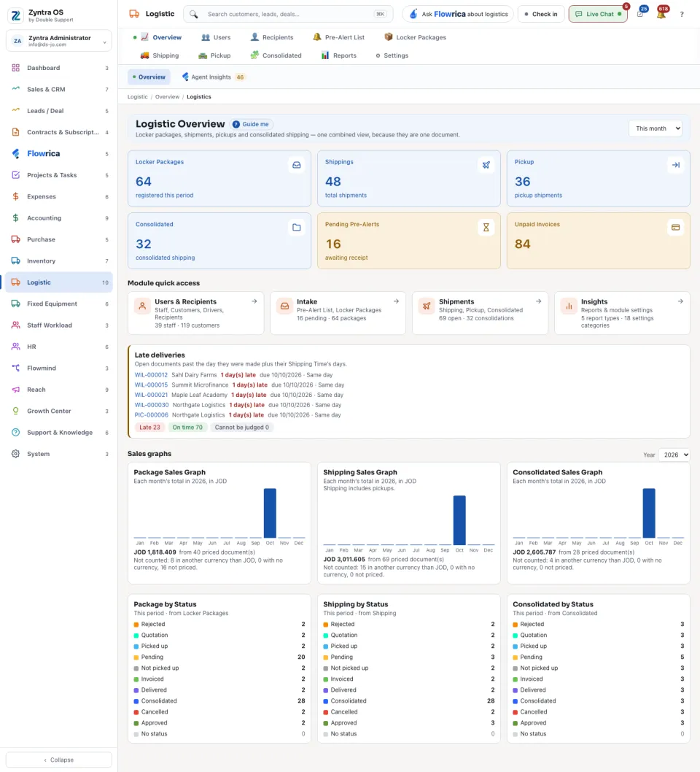
Task: Click the Flowrica sidebar icon
Action: tap(16, 154)
